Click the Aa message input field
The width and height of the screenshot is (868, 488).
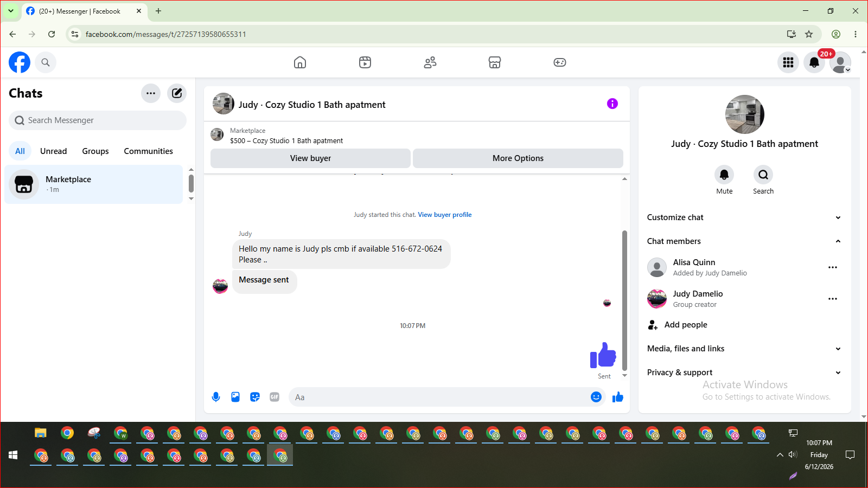point(439,397)
